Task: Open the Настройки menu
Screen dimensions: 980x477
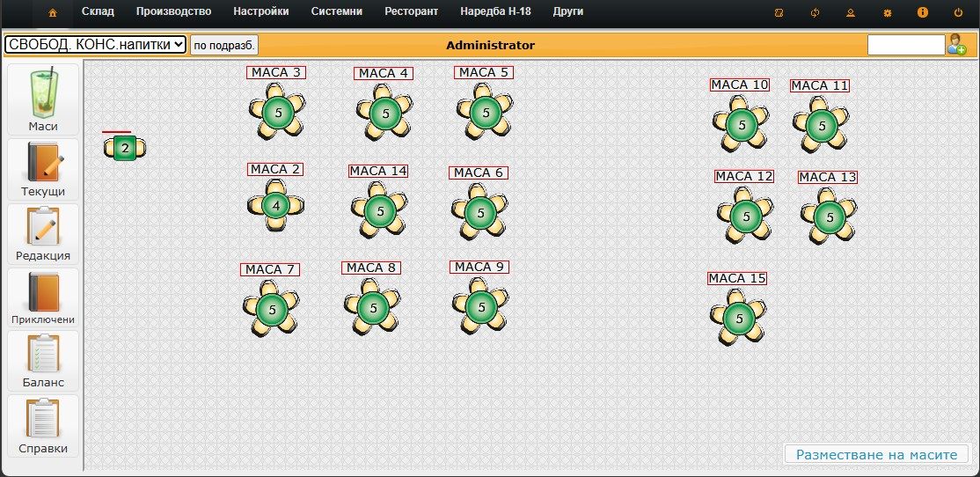Action: [261, 11]
